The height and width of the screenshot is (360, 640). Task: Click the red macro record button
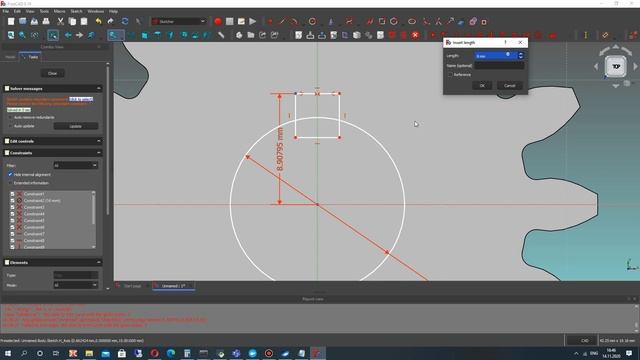pos(218,22)
